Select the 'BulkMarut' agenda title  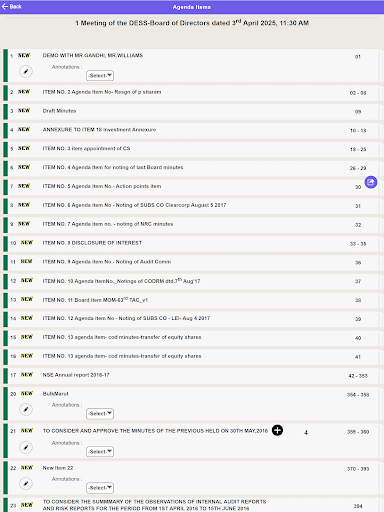tap(56, 394)
